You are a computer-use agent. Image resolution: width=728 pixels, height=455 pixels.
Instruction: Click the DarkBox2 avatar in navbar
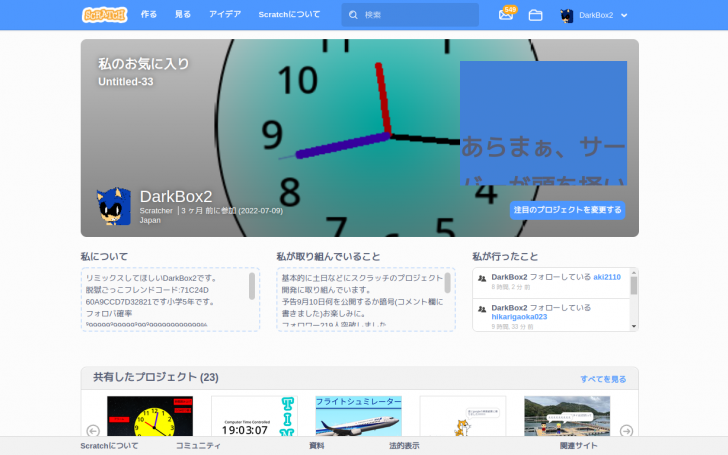click(x=566, y=15)
